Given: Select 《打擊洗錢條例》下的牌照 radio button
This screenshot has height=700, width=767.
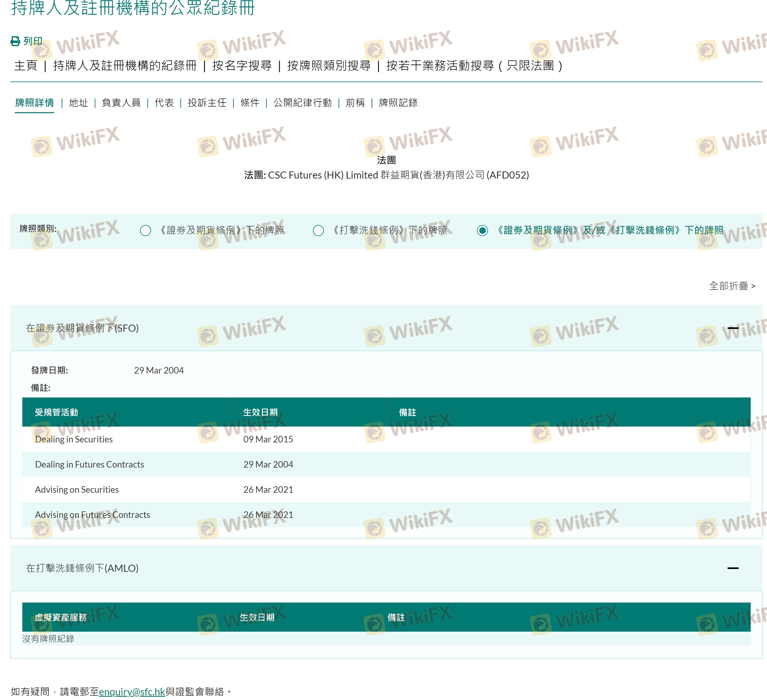Looking at the screenshot, I should pyautogui.click(x=318, y=231).
